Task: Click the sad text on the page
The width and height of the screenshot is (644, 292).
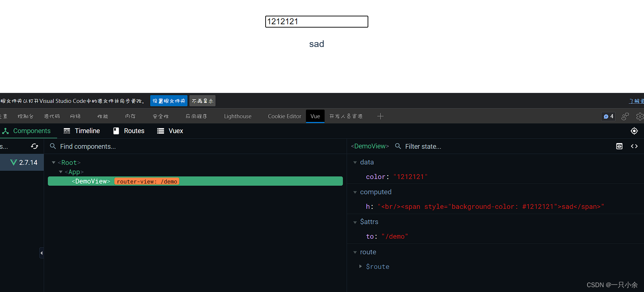Action: point(316,44)
